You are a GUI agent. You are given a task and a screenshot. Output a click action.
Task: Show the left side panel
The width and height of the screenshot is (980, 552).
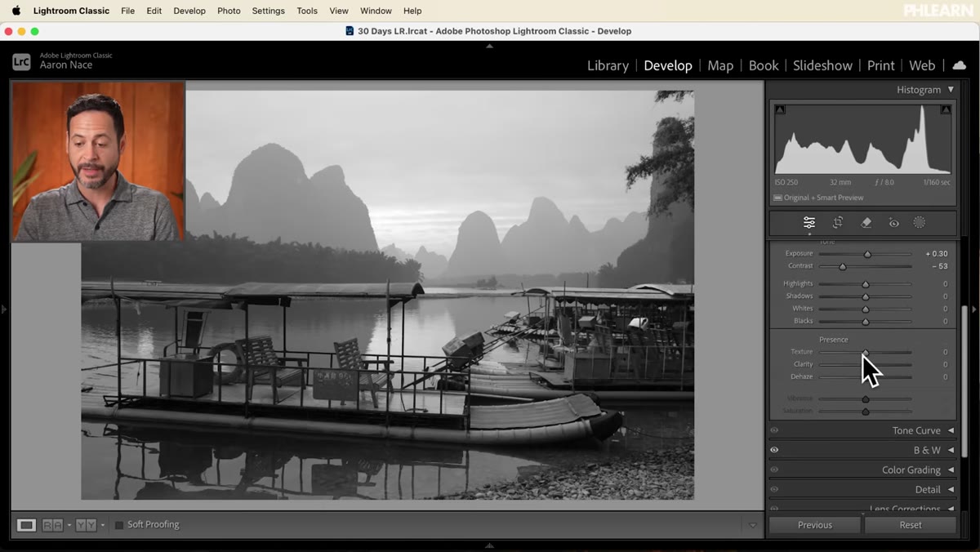(x=3, y=309)
